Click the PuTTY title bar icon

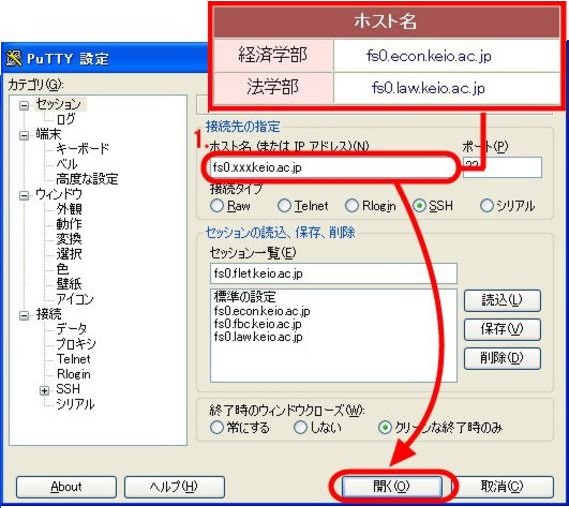[x=14, y=58]
